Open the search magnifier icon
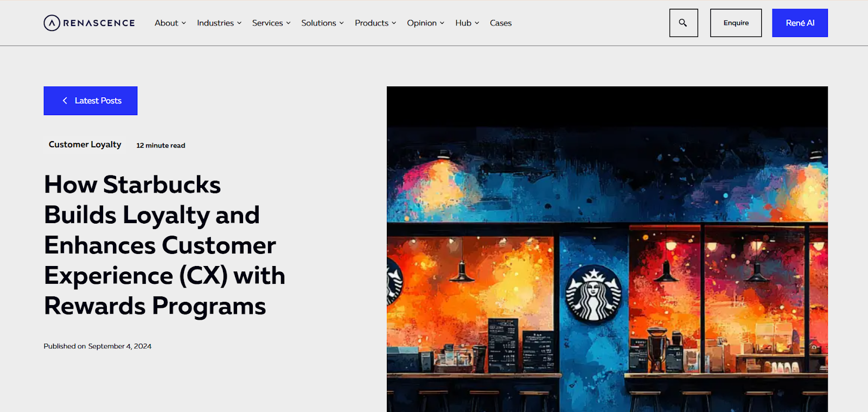 (x=683, y=23)
